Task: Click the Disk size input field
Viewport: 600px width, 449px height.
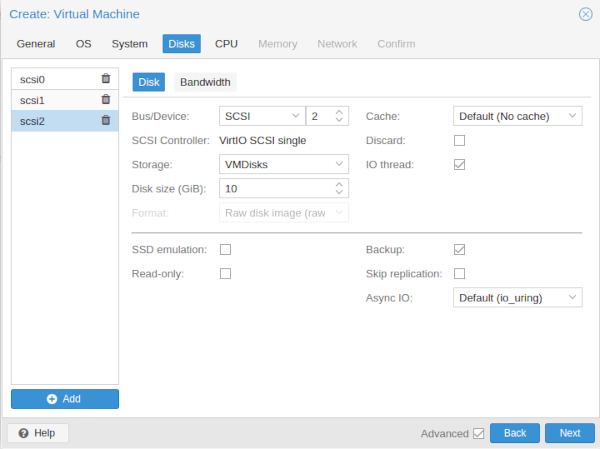Action: [276, 188]
